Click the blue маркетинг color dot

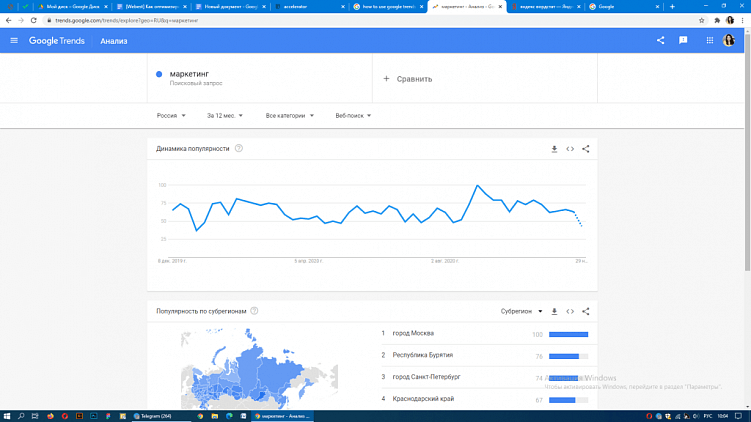click(x=159, y=74)
